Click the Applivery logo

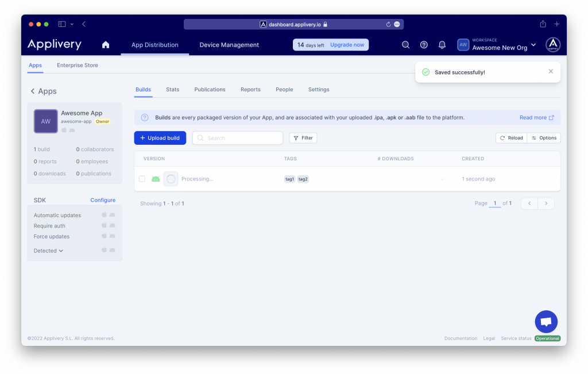pyautogui.click(x=55, y=44)
